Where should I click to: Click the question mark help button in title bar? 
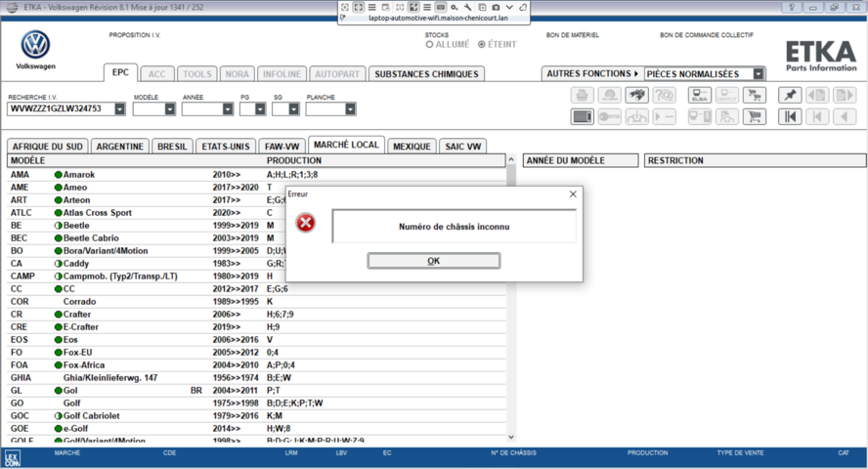point(792,7)
